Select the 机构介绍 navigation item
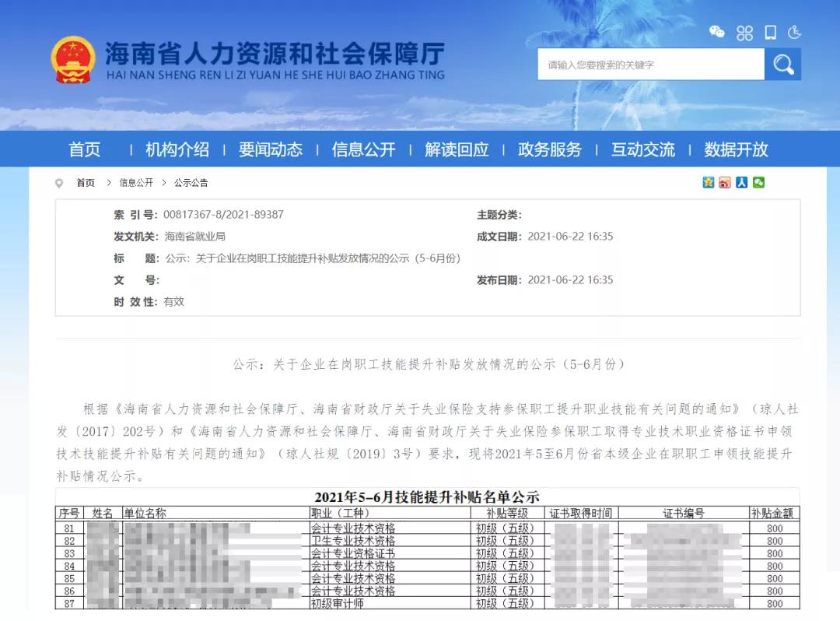Viewport: 840px width, 621px height. pos(178,150)
